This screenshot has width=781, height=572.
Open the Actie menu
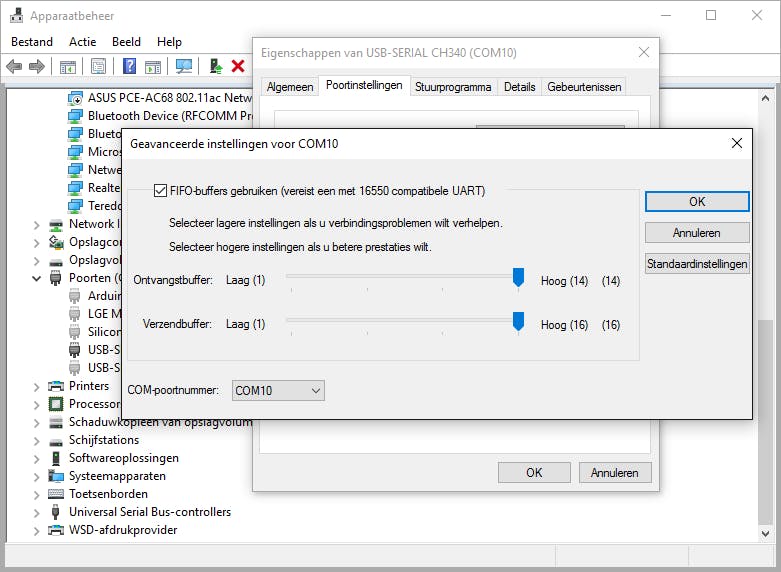(x=83, y=42)
